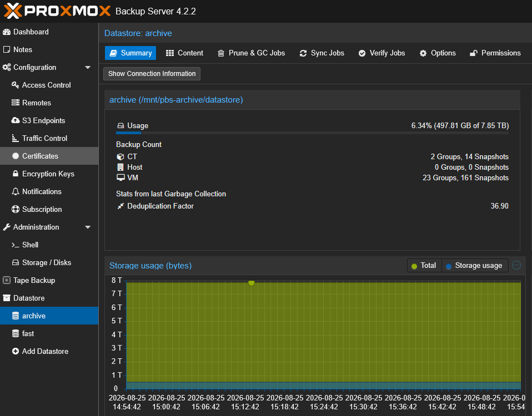Screen dimensions: 532x416
Task: Open the Administration sidebar item
Action: pos(49,227)
